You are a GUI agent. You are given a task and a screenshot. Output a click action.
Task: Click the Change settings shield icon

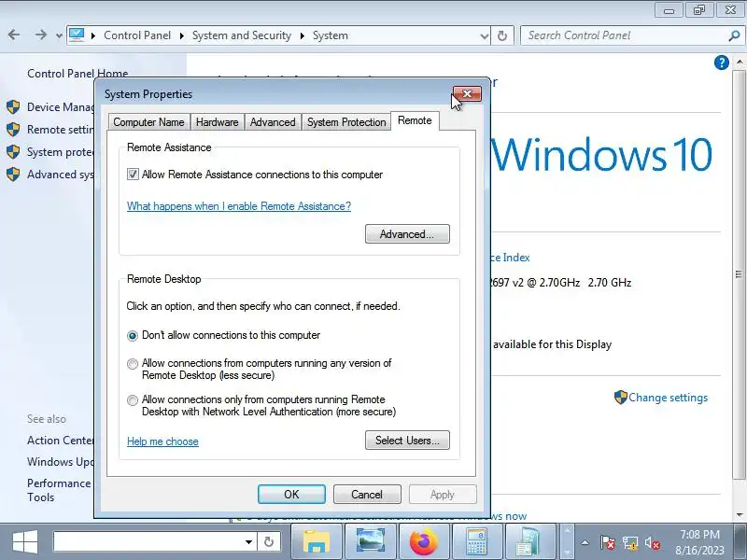(620, 398)
